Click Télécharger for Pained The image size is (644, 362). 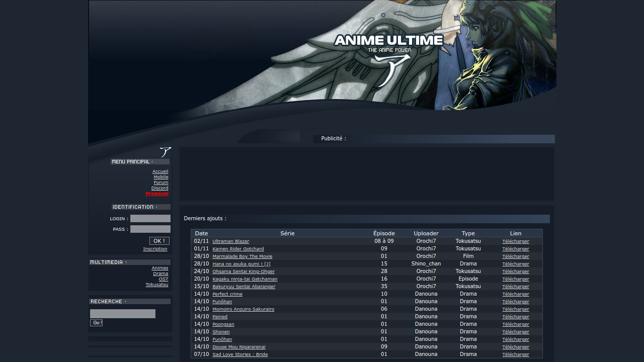516,317
